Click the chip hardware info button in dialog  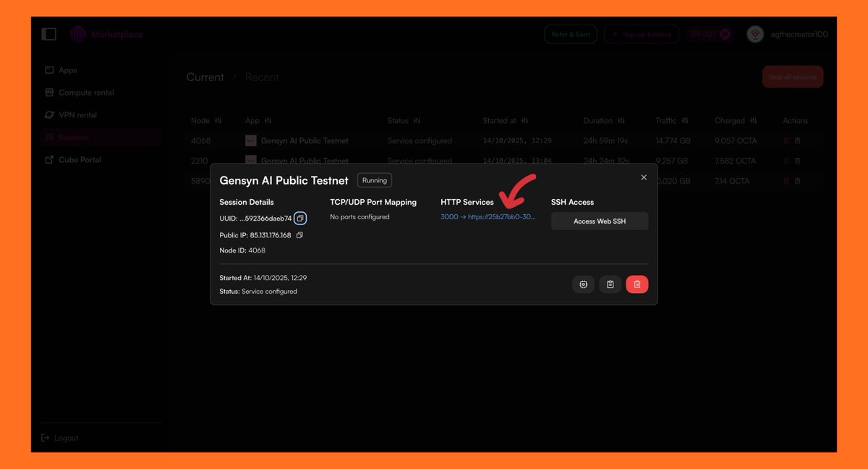(583, 284)
